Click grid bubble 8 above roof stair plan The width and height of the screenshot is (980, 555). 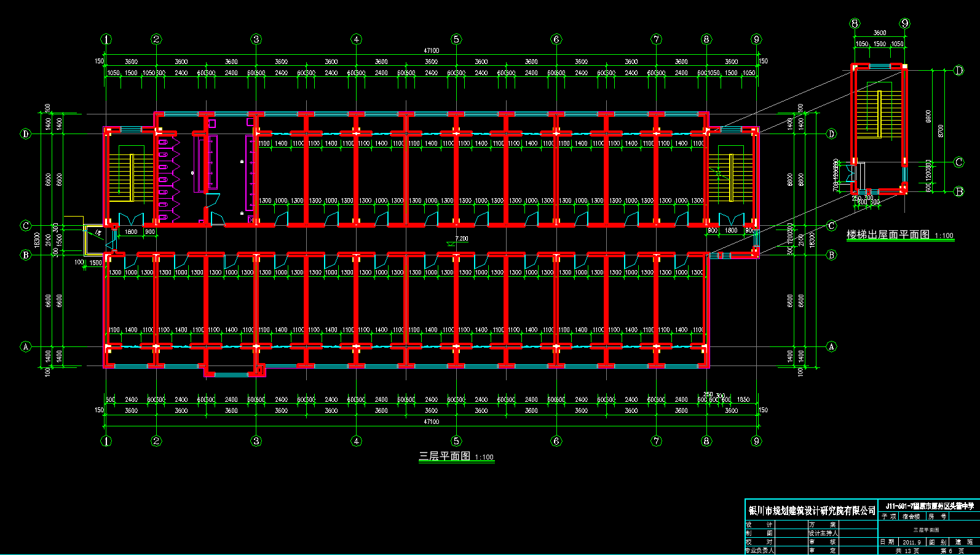(855, 23)
